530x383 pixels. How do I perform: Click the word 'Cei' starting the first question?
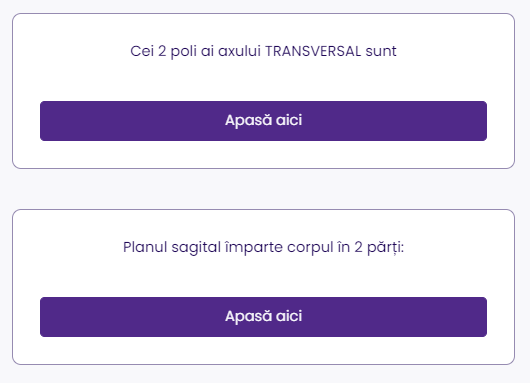click(142, 51)
